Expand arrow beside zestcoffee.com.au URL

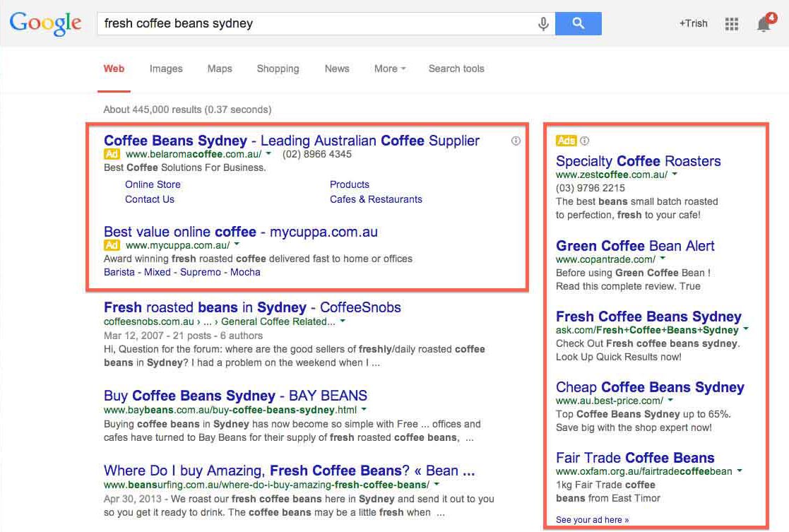(675, 174)
